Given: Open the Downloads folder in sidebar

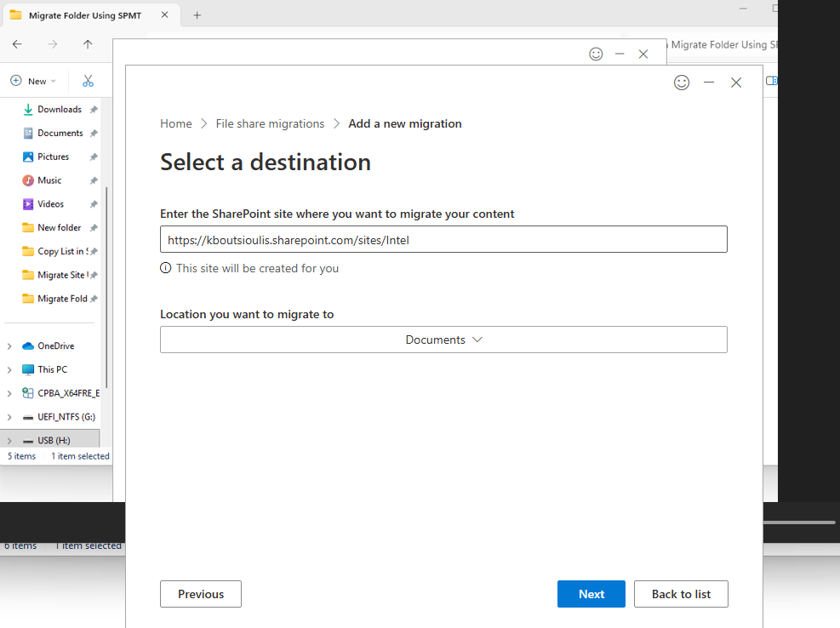Looking at the screenshot, I should click(x=59, y=110).
